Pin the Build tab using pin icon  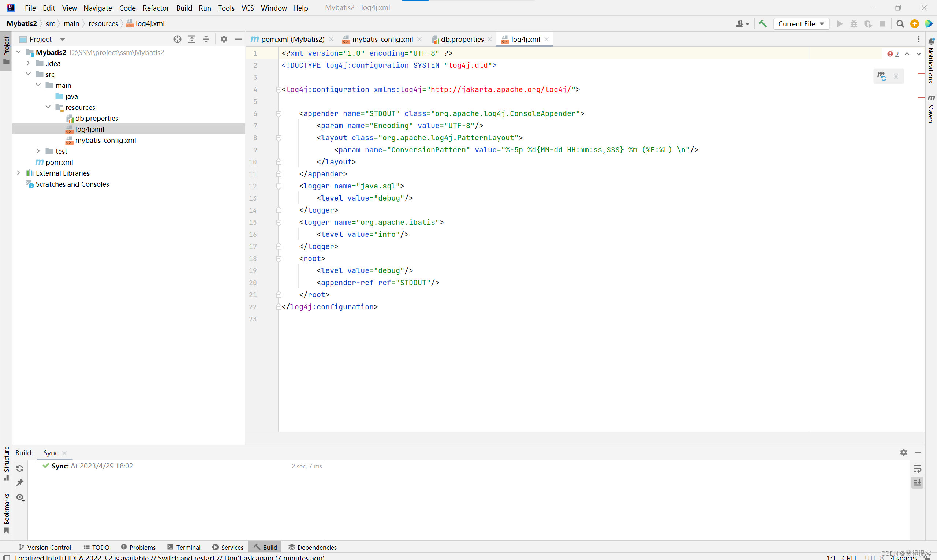[x=20, y=483]
